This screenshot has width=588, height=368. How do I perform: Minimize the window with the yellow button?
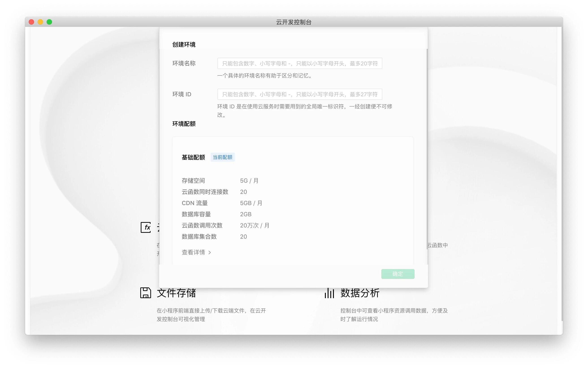pos(40,22)
